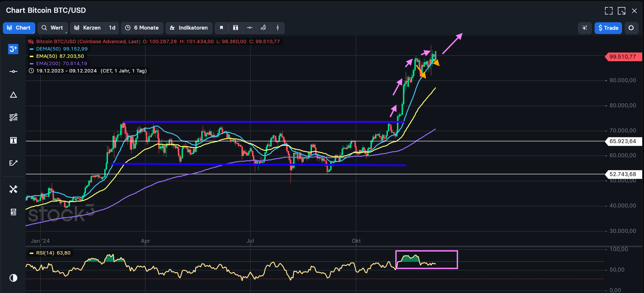Click the DEMA(50) indicator legend

[x=62, y=49]
